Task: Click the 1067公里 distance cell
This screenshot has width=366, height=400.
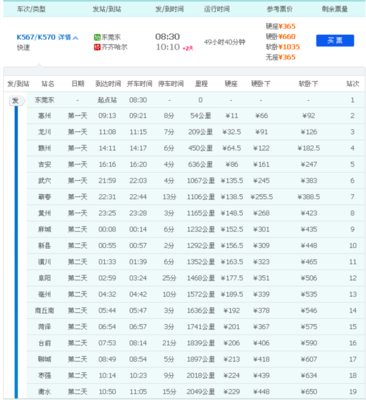Action: 201,181
